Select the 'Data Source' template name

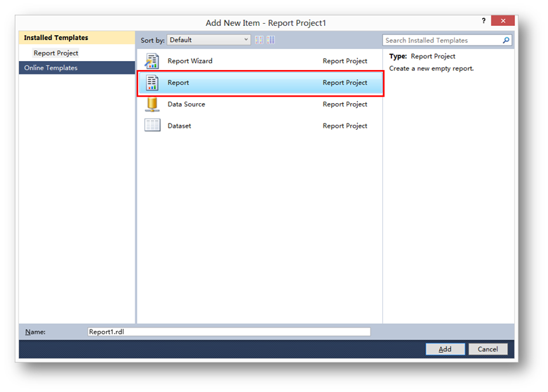(x=186, y=104)
